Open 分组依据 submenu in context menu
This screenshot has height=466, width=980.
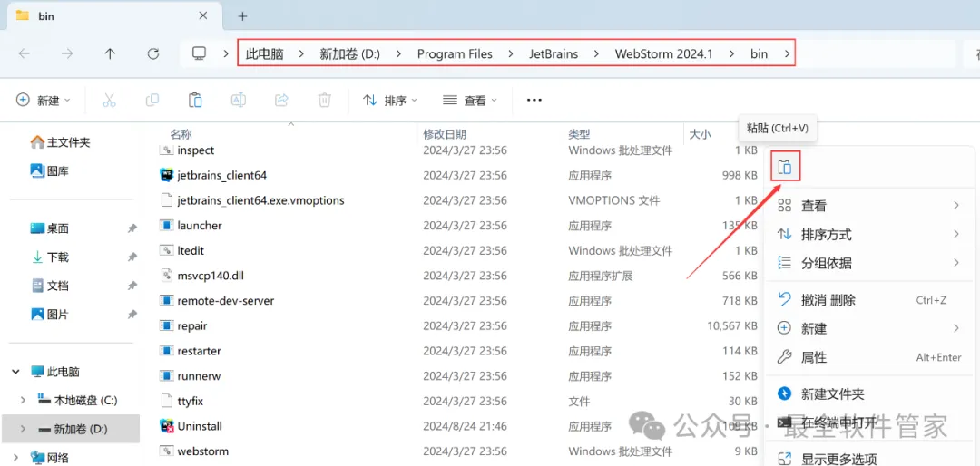[x=868, y=263]
